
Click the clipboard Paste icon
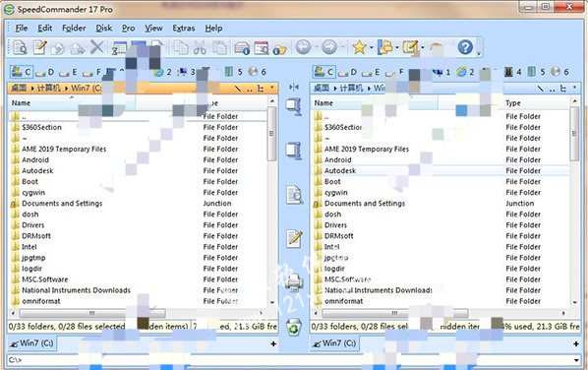(219, 48)
